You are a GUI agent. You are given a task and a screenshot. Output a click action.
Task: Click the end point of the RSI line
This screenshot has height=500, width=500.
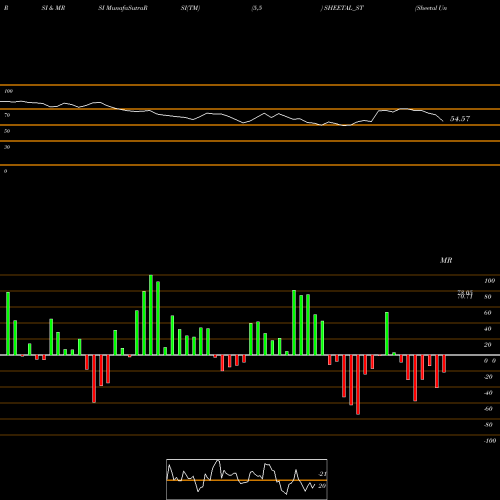tap(443, 121)
